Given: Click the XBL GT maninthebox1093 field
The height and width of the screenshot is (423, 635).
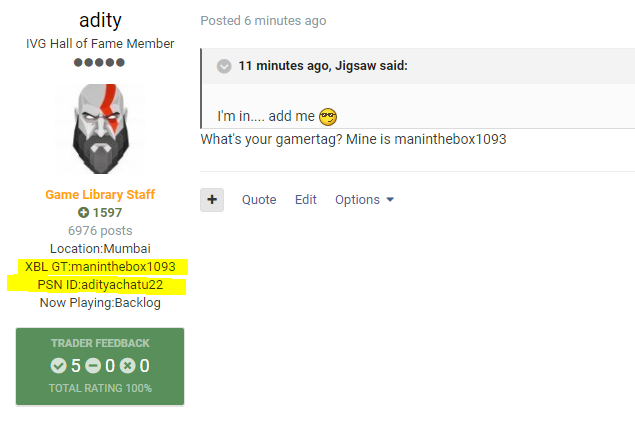Looking at the screenshot, I should pos(100,267).
